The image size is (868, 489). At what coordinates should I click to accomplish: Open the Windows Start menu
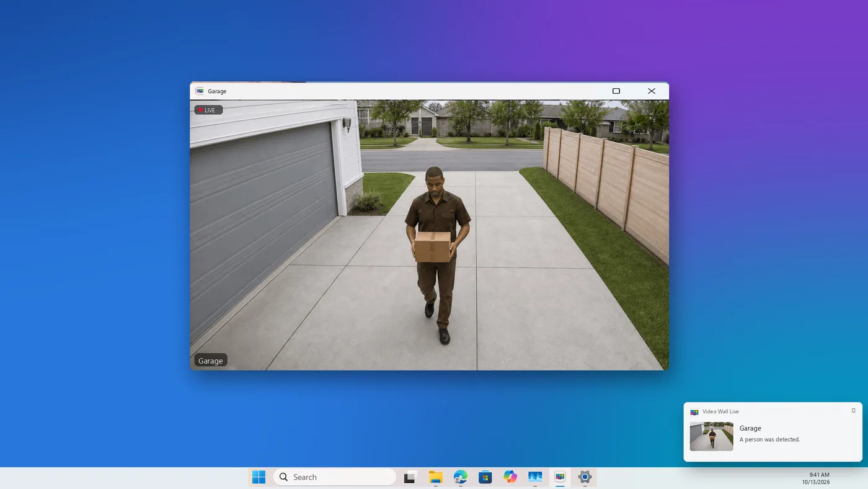pyautogui.click(x=259, y=477)
